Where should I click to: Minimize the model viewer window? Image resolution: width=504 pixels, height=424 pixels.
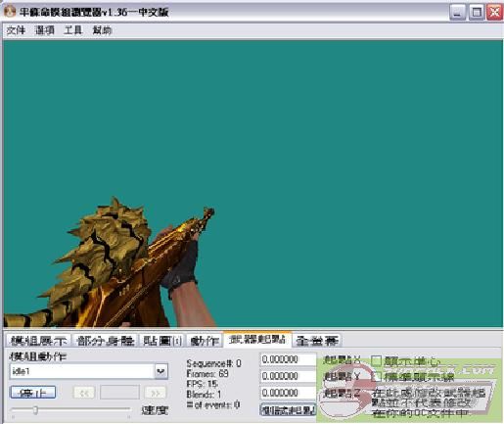pos(457,13)
